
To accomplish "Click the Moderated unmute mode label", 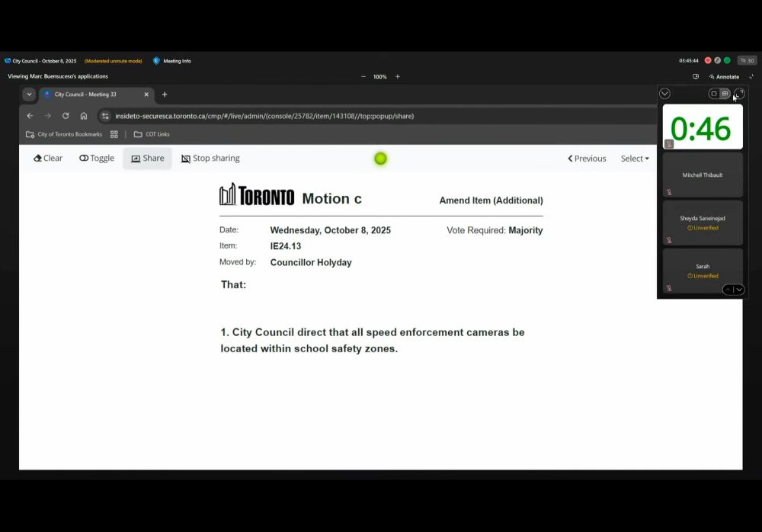I will pyautogui.click(x=114, y=61).
